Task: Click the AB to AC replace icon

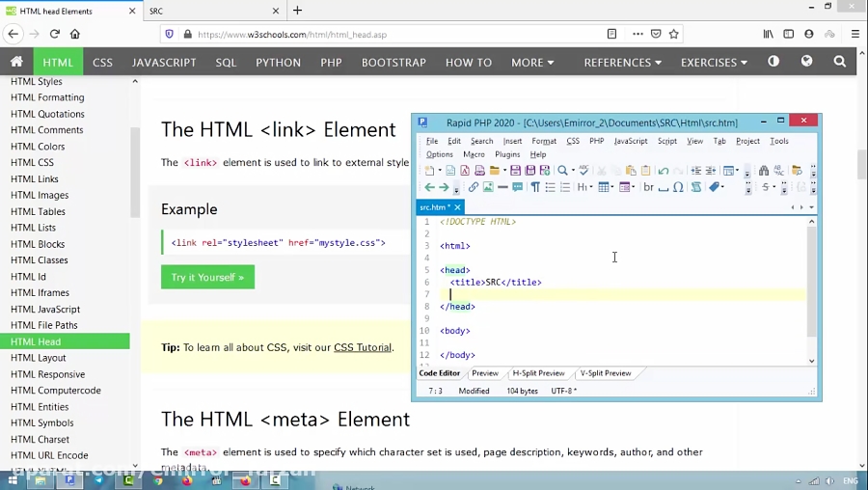Action: [779, 171]
